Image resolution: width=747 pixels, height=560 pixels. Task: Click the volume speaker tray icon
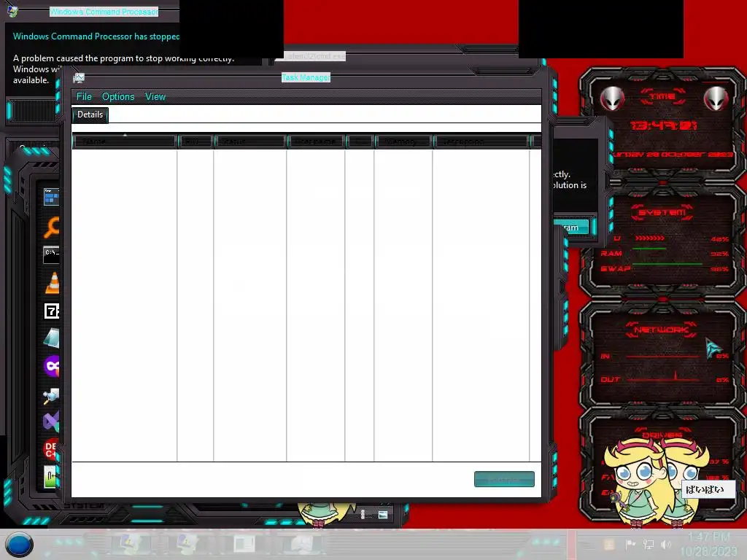(x=666, y=544)
